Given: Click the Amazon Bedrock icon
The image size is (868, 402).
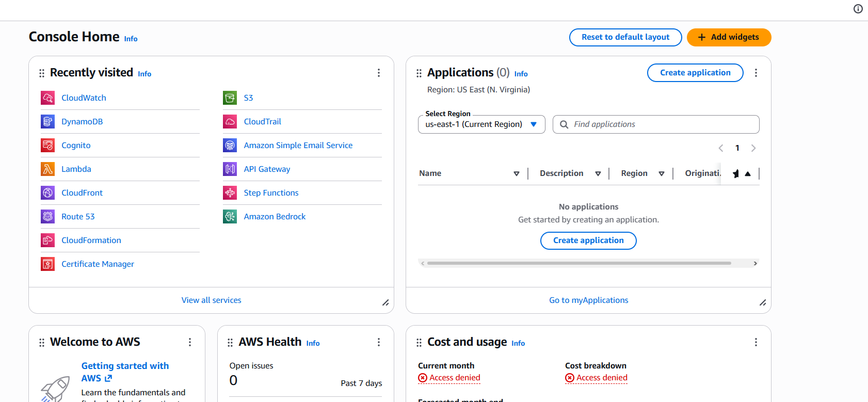Looking at the screenshot, I should pos(230,216).
